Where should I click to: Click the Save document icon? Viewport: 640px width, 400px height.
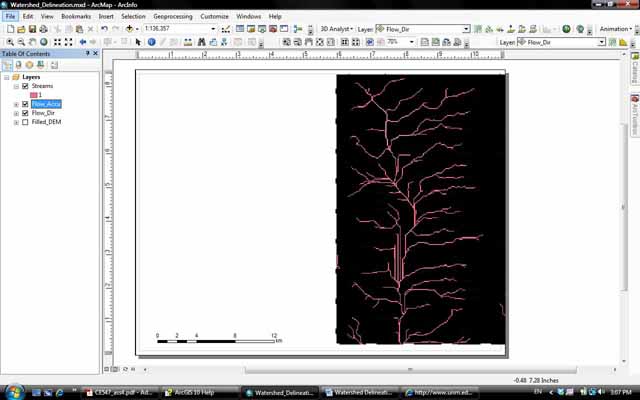[x=32, y=29]
